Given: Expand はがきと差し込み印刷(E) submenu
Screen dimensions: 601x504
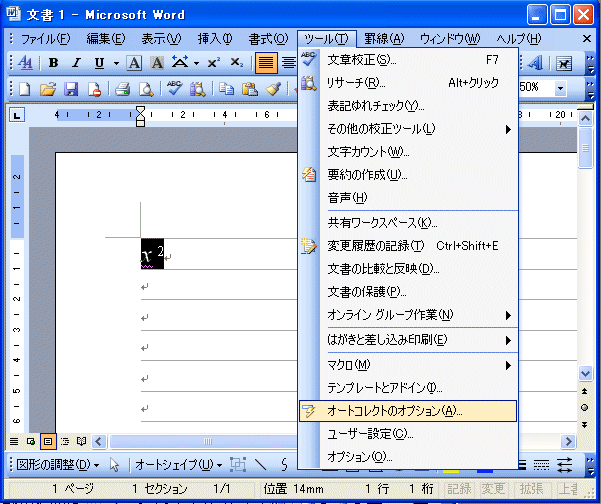Looking at the screenshot, I should pos(408,340).
